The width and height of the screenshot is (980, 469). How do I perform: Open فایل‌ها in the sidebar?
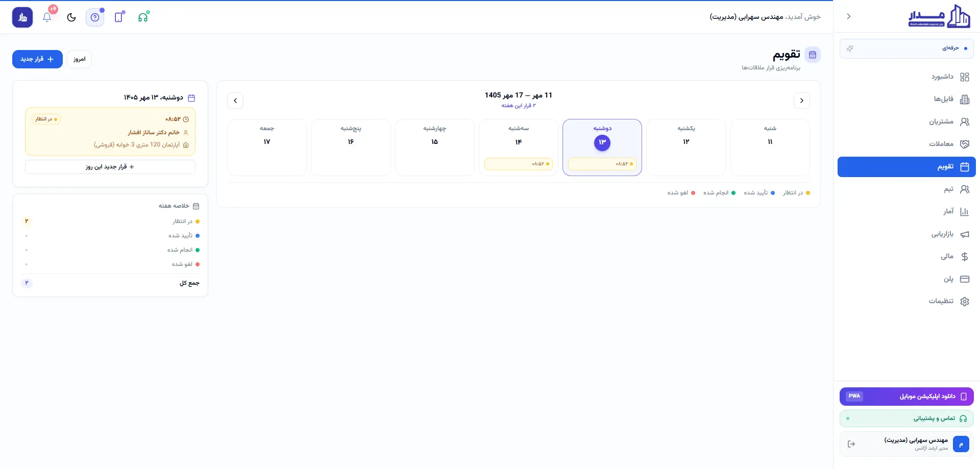(906, 100)
